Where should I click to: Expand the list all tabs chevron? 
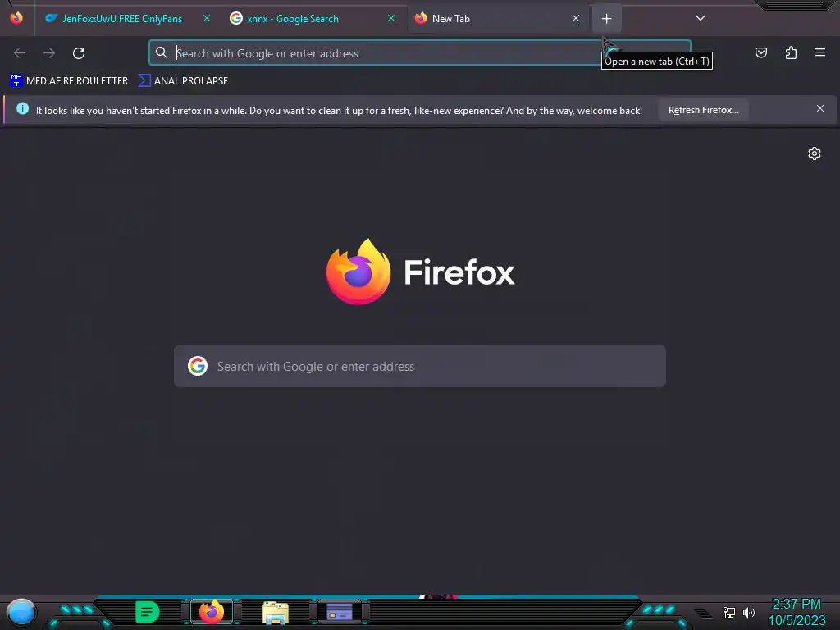coord(701,18)
